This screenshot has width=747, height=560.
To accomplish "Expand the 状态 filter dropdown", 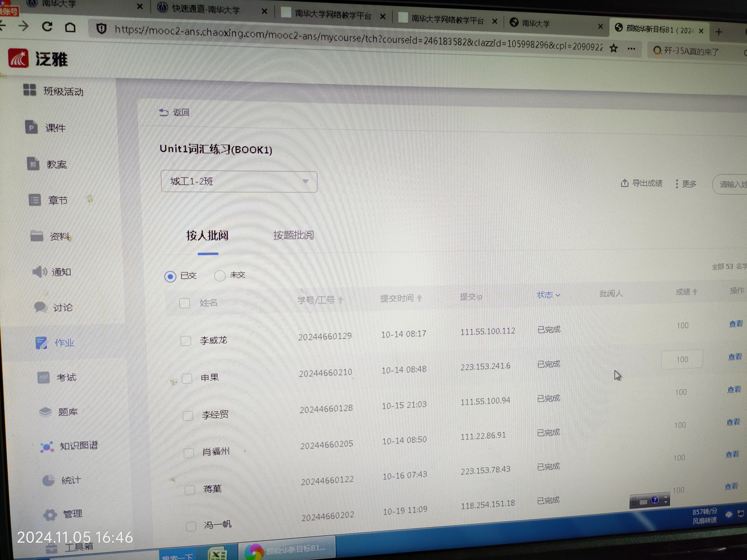I will coord(548,295).
